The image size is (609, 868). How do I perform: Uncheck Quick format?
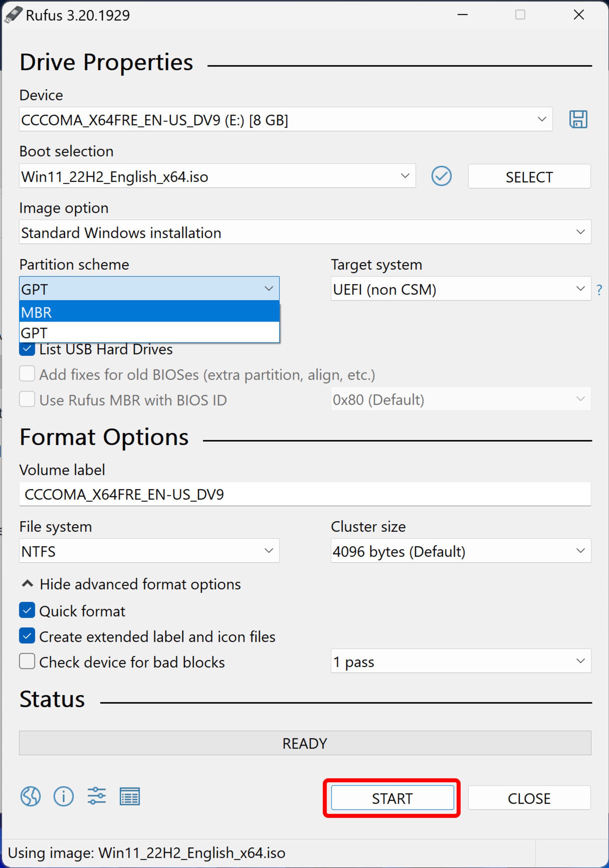click(27, 610)
